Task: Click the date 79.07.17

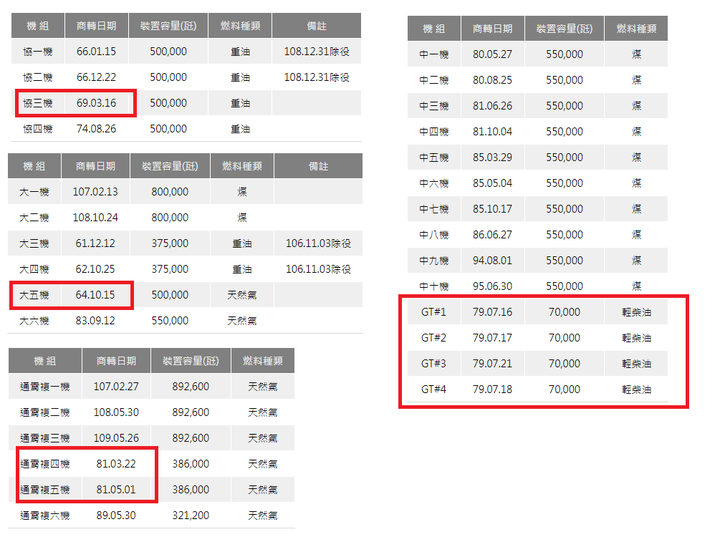Action: pyautogui.click(x=492, y=338)
